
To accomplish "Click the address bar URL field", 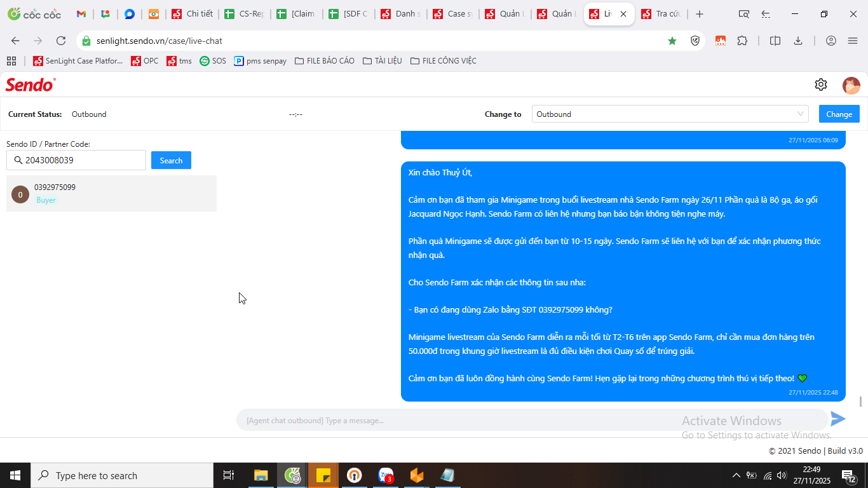I will 375,41.
